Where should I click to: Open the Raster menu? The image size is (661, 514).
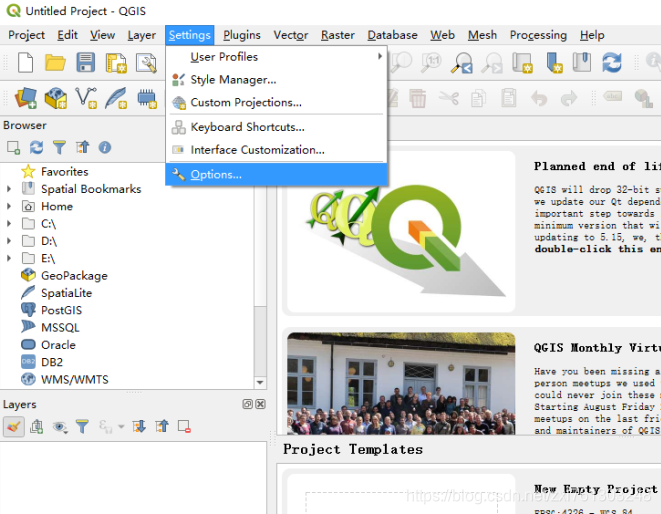pyautogui.click(x=338, y=35)
